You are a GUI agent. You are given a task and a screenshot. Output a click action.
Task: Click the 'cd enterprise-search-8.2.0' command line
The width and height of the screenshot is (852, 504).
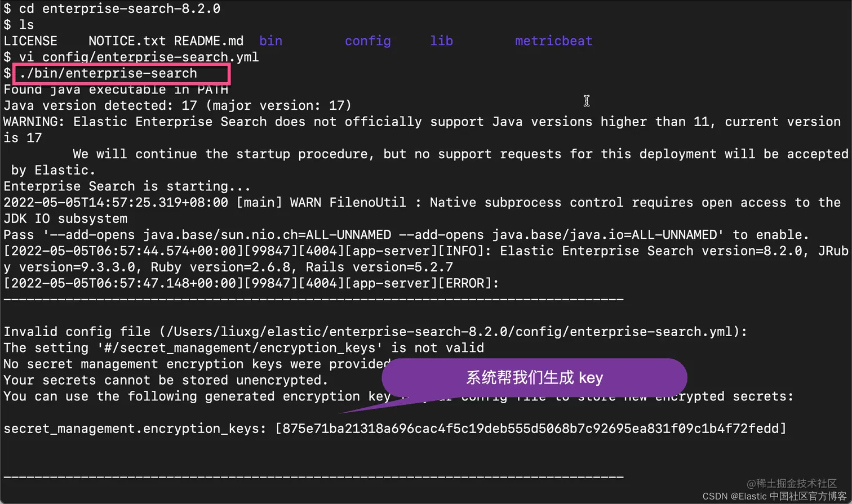pos(112,9)
